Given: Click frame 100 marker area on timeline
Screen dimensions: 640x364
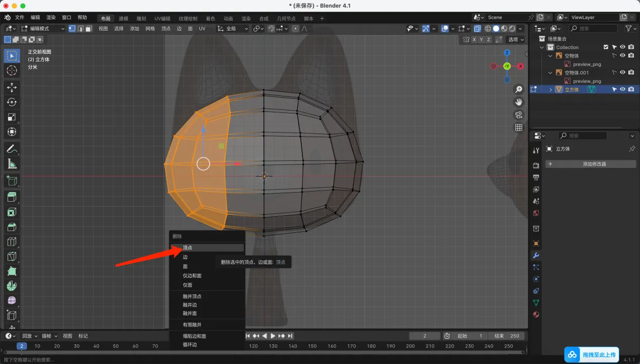Looking at the screenshot, I should click(214, 346).
